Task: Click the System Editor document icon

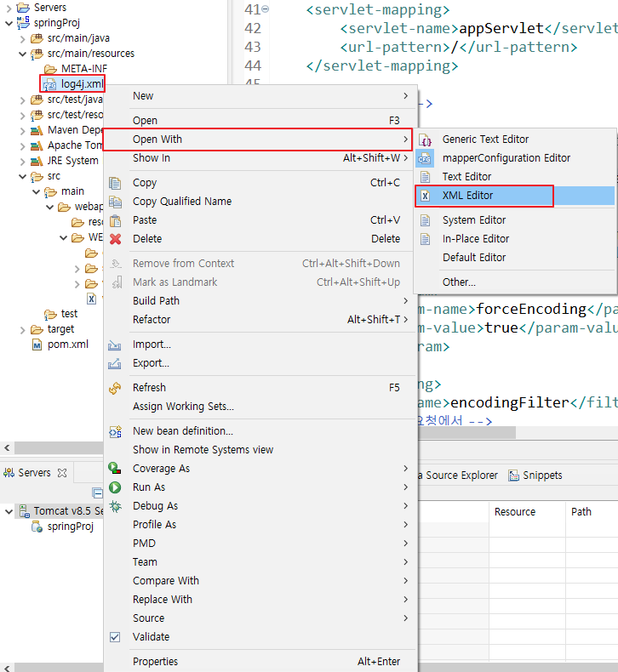Action: [425, 220]
